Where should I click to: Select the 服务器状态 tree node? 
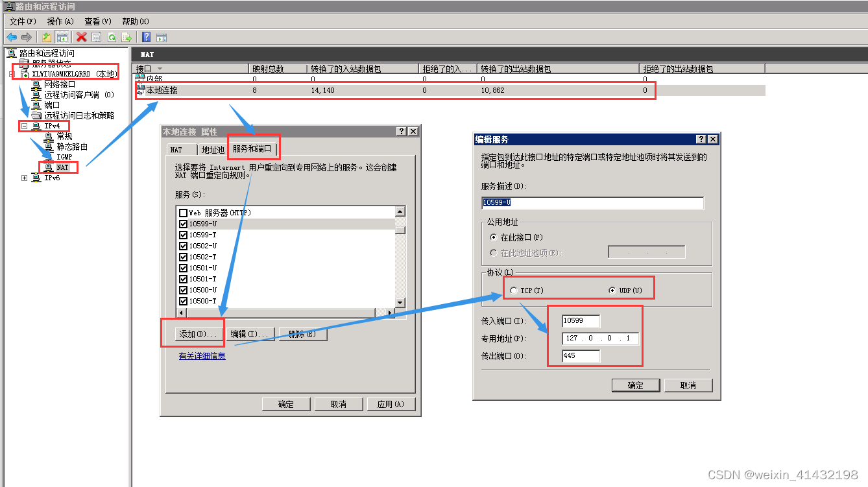click(51, 64)
